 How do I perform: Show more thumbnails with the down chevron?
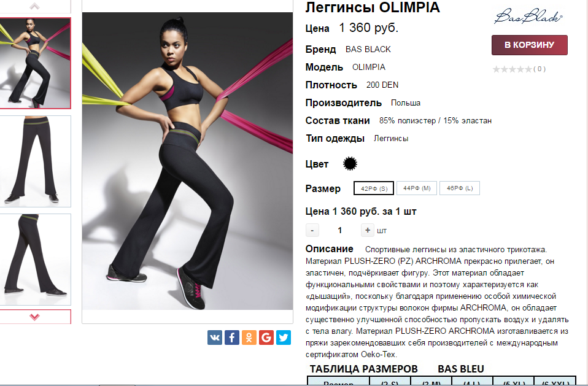click(34, 317)
